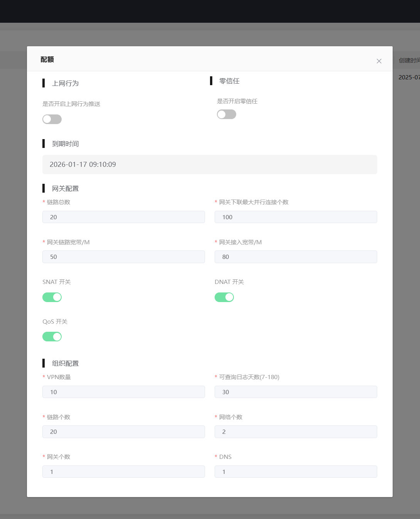Focus the 链路总数 input field
The height and width of the screenshot is (519, 420).
click(123, 217)
